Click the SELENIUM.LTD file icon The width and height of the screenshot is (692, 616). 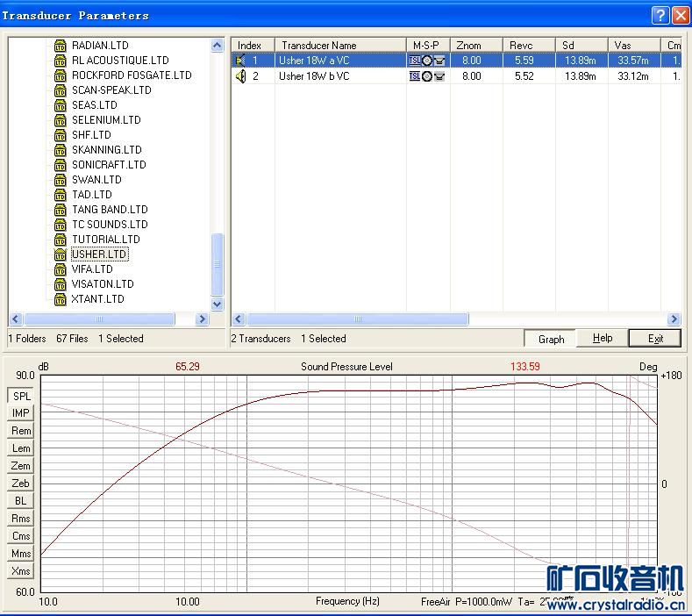coord(60,120)
